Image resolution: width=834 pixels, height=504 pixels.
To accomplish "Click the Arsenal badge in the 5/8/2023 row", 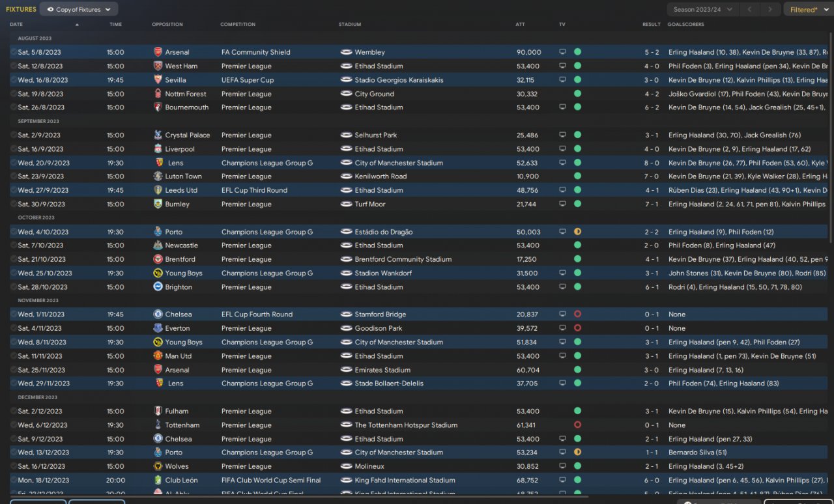I will [x=158, y=52].
